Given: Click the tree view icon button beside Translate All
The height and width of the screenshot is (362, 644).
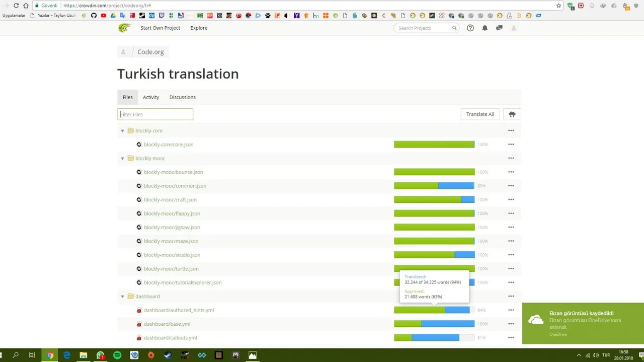Looking at the screenshot, I should click(512, 114).
